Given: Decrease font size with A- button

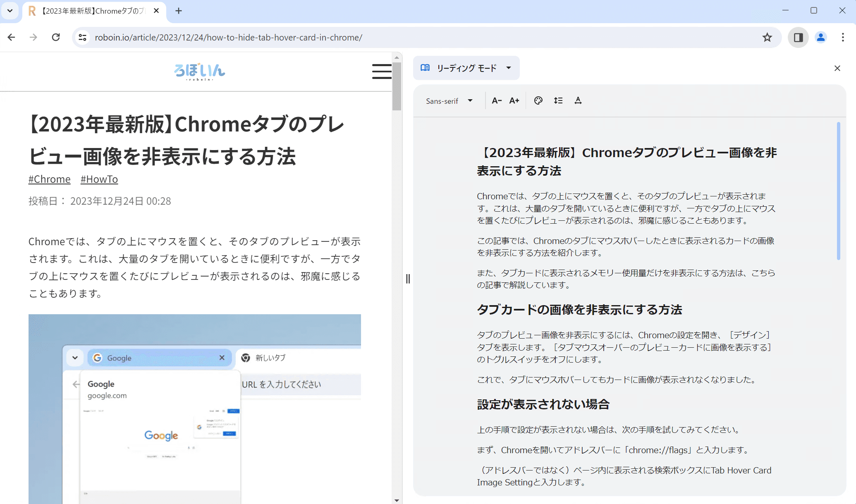Looking at the screenshot, I should tap(497, 100).
